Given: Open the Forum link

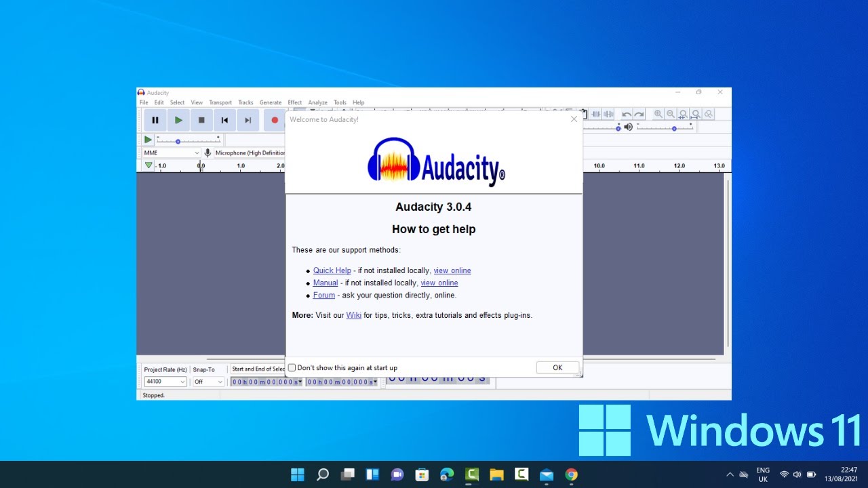Looking at the screenshot, I should coord(324,295).
